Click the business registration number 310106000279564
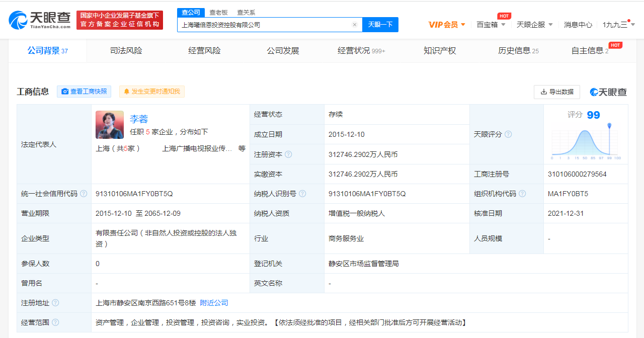Image resolution: width=644 pixels, height=338 pixels. pyautogui.click(x=577, y=174)
